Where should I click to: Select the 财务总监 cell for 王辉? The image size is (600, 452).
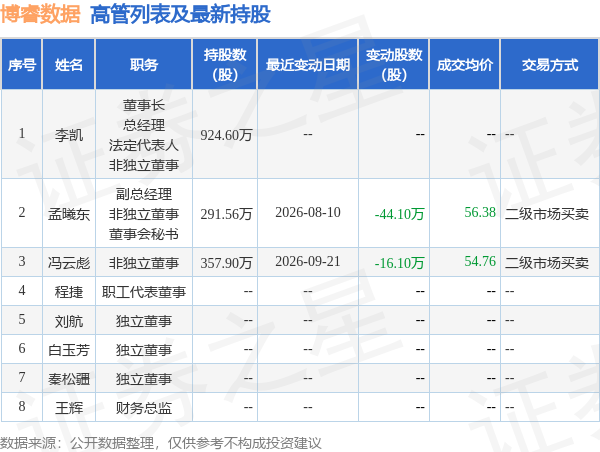pyautogui.click(x=143, y=408)
